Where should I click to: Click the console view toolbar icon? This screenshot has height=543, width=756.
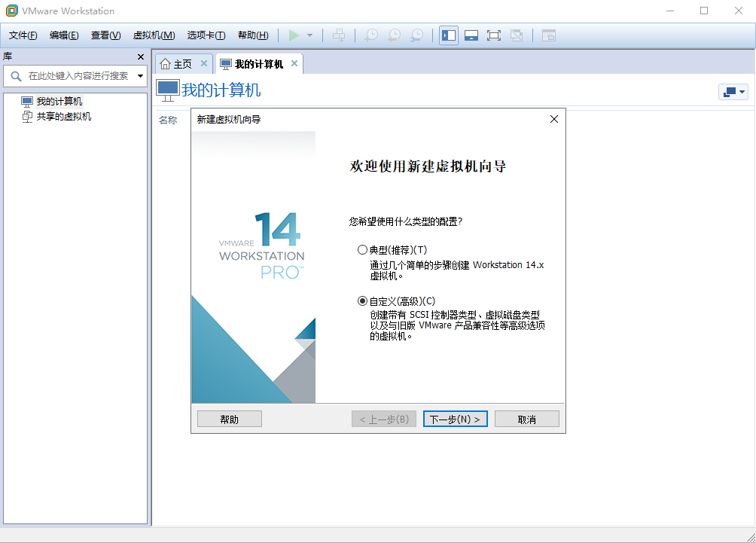pyautogui.click(x=549, y=35)
